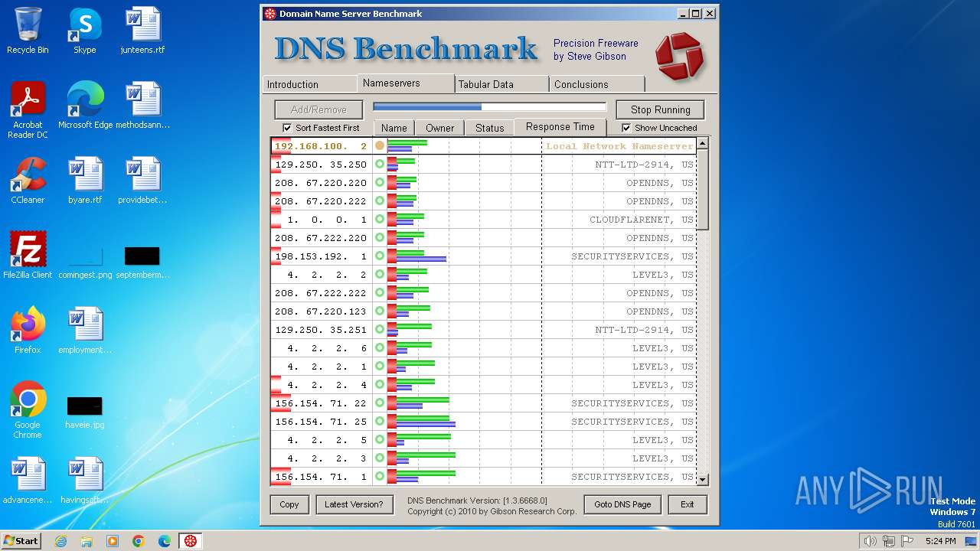Select the junteens.rtf document icon
980x551 pixels.
coord(142,31)
